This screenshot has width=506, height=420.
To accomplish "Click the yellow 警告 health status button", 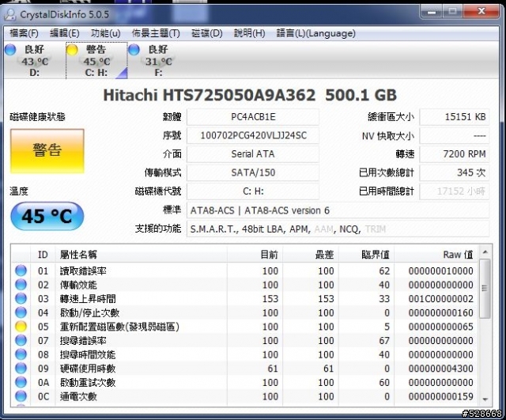I will (47, 151).
